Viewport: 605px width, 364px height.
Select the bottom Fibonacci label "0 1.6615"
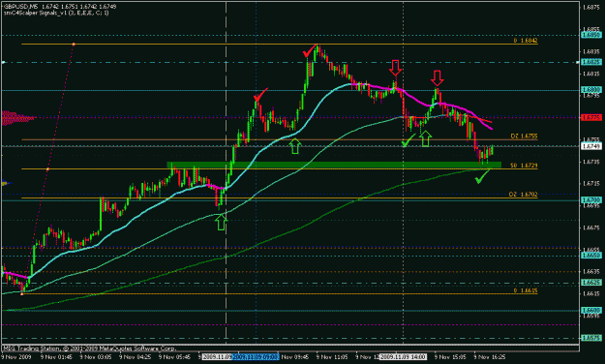525,290
